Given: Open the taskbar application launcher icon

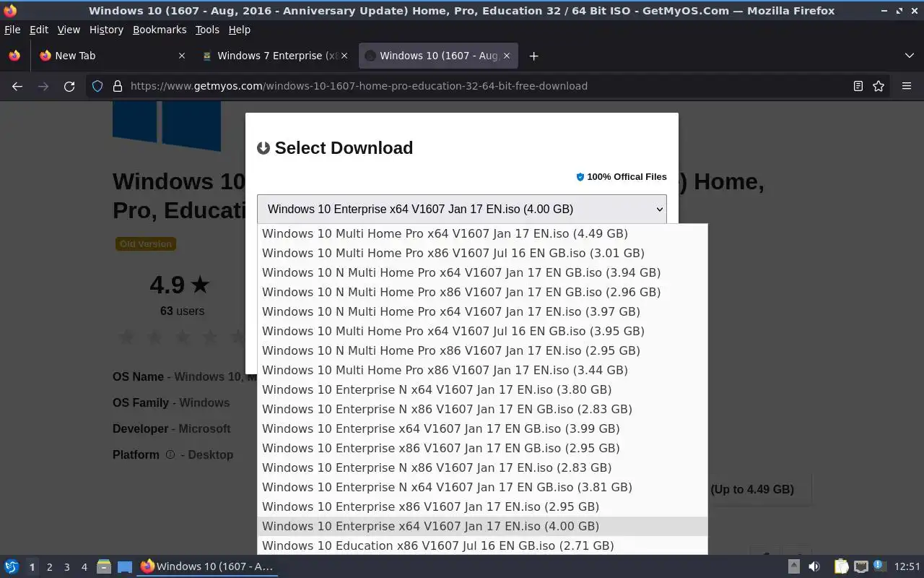Looking at the screenshot, I should (x=12, y=566).
